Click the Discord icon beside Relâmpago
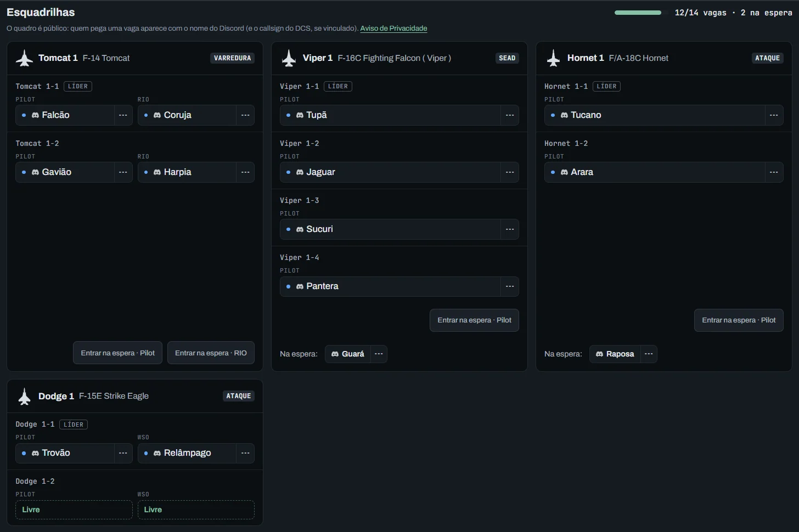 pyautogui.click(x=157, y=453)
